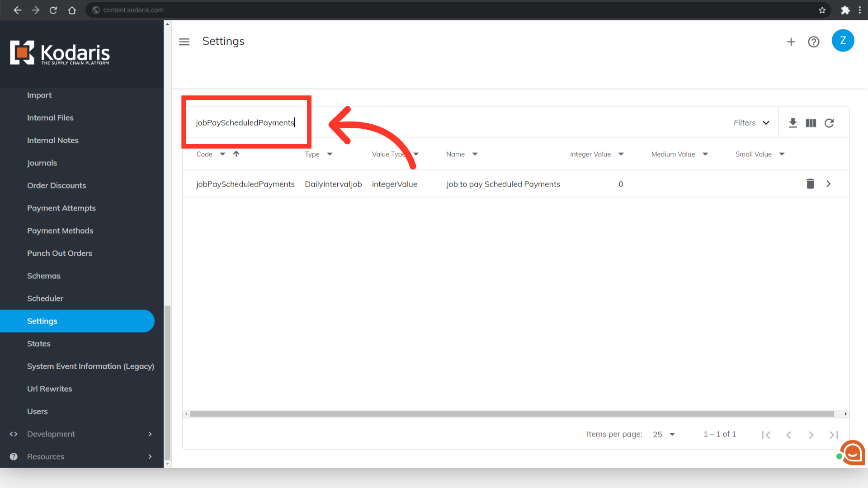Open the help question mark icon
The height and width of the screenshot is (488, 868).
click(x=813, y=42)
